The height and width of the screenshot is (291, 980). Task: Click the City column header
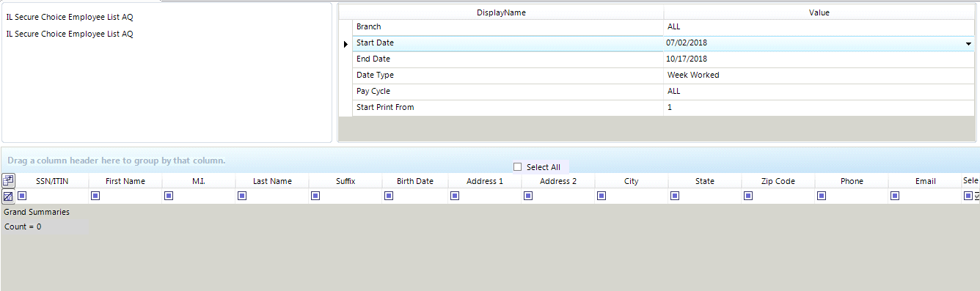coord(632,181)
